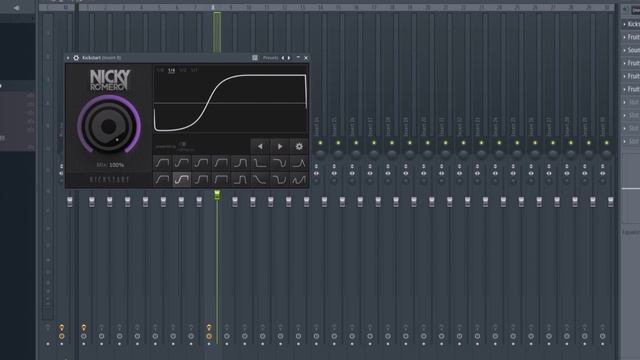Mute Insert 15 with its green LED
The height and width of the screenshot is (360, 640).
(338, 143)
